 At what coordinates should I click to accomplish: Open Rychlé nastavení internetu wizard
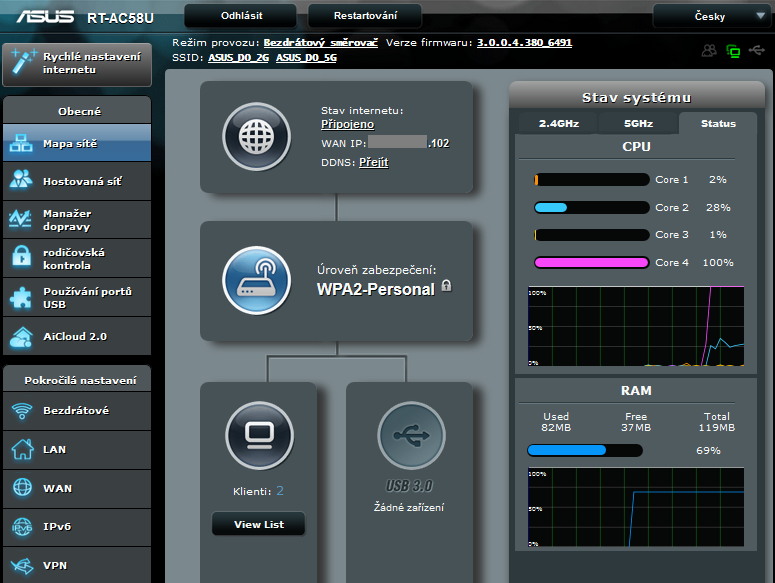pyautogui.click(x=77, y=63)
